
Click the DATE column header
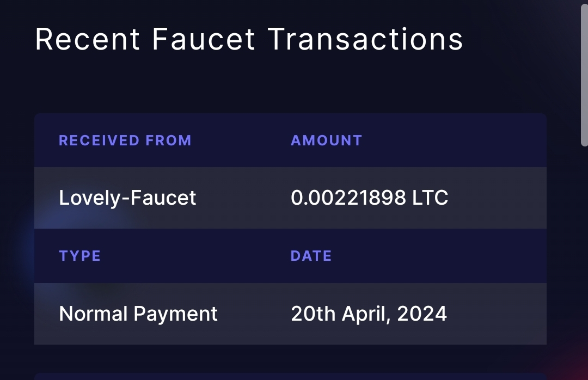311,256
